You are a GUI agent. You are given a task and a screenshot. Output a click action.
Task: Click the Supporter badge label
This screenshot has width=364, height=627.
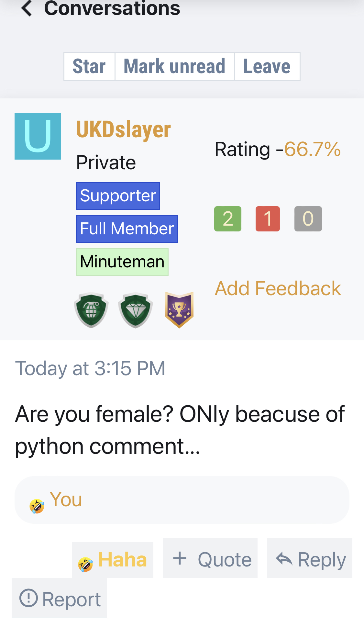click(118, 196)
